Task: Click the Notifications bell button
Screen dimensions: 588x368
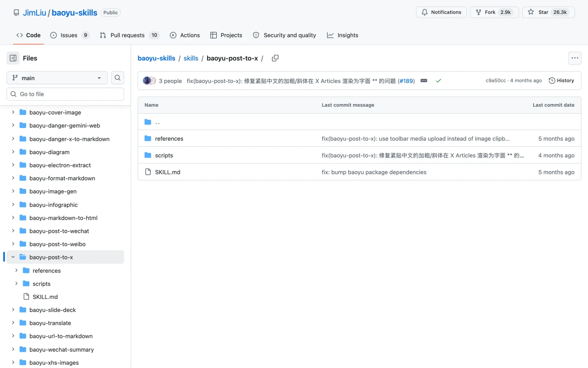Action: pos(441,12)
